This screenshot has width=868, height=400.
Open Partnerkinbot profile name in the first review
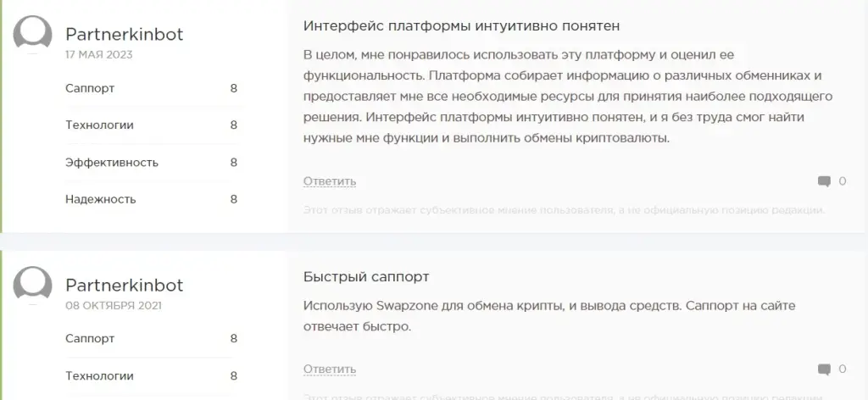[x=124, y=34]
